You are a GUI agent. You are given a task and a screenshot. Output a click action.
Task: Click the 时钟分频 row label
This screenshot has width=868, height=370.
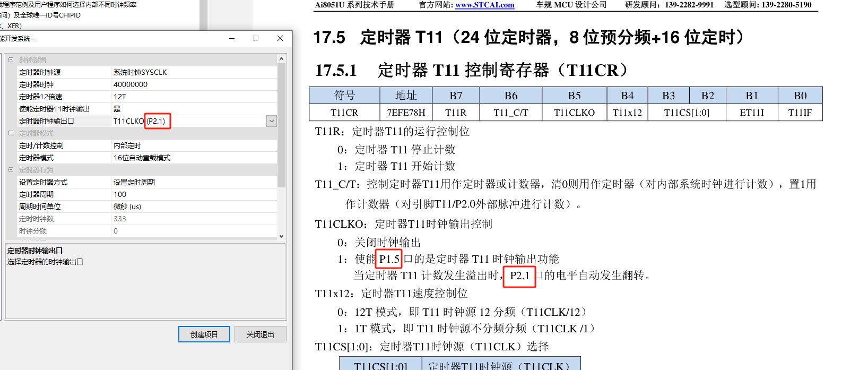[x=33, y=231]
